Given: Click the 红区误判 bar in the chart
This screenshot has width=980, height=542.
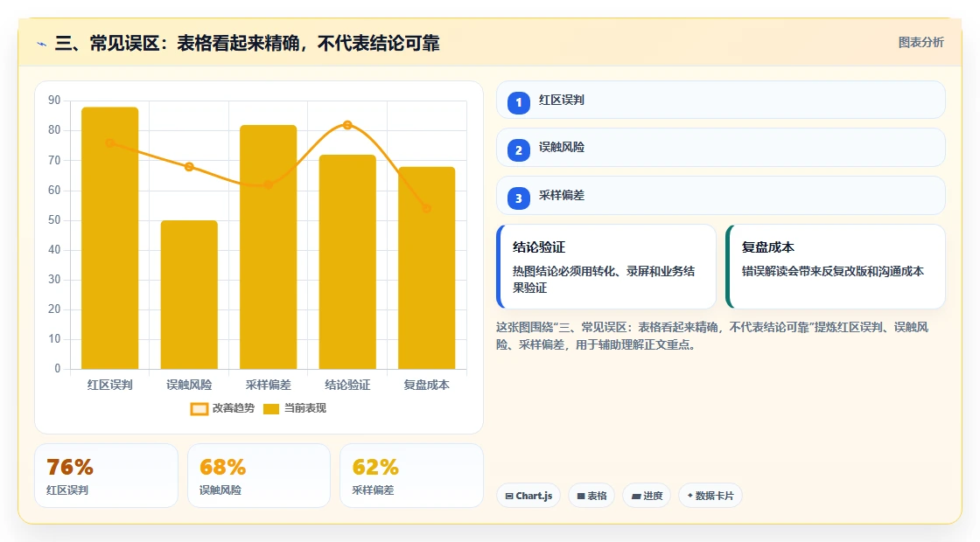Looking at the screenshot, I should tap(110, 238).
